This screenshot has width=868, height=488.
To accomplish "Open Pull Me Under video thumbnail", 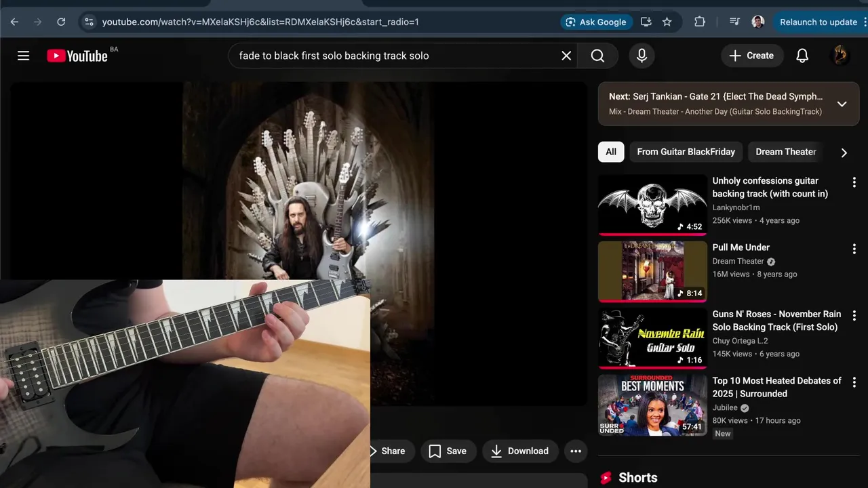I will point(652,272).
